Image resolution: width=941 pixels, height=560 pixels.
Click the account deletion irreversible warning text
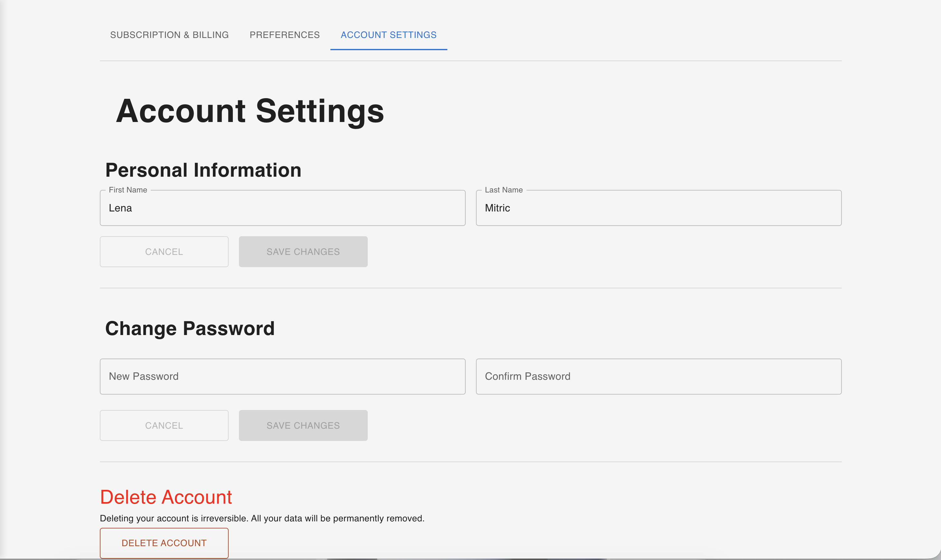pyautogui.click(x=262, y=518)
